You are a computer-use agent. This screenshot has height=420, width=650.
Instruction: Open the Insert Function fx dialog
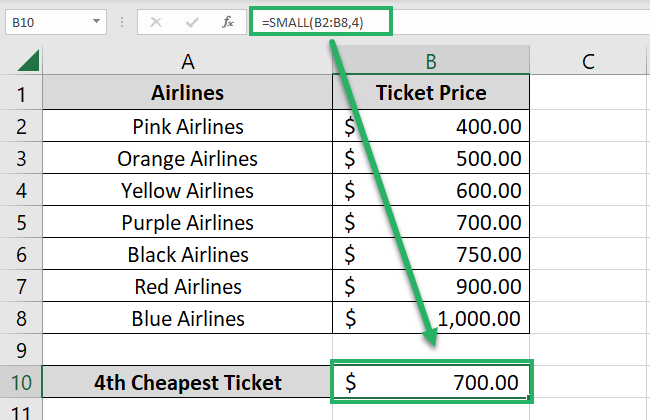point(228,20)
